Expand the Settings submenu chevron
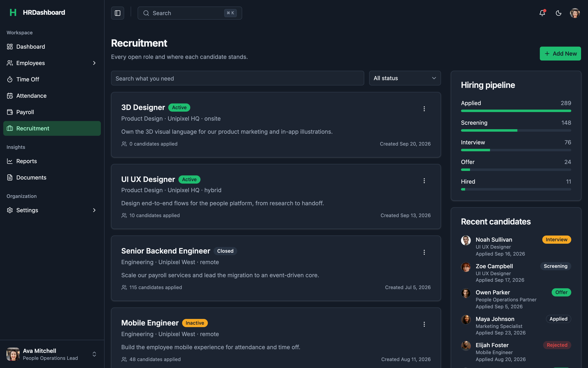Image resolution: width=588 pixels, height=368 pixels. (94, 210)
